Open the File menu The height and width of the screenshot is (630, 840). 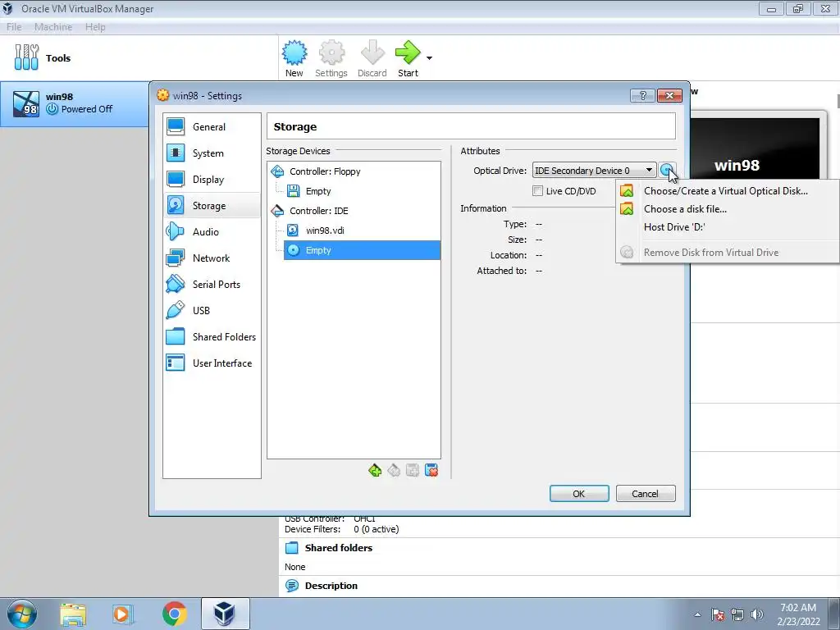coord(14,27)
